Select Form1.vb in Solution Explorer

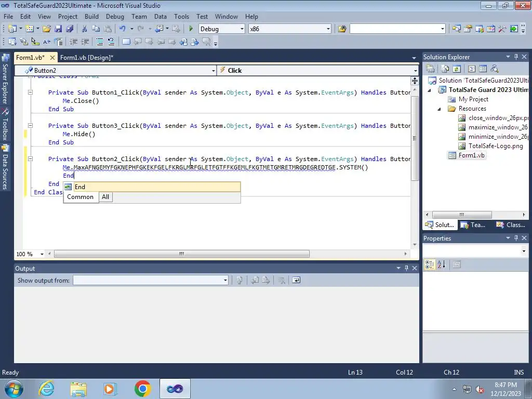(x=467, y=155)
